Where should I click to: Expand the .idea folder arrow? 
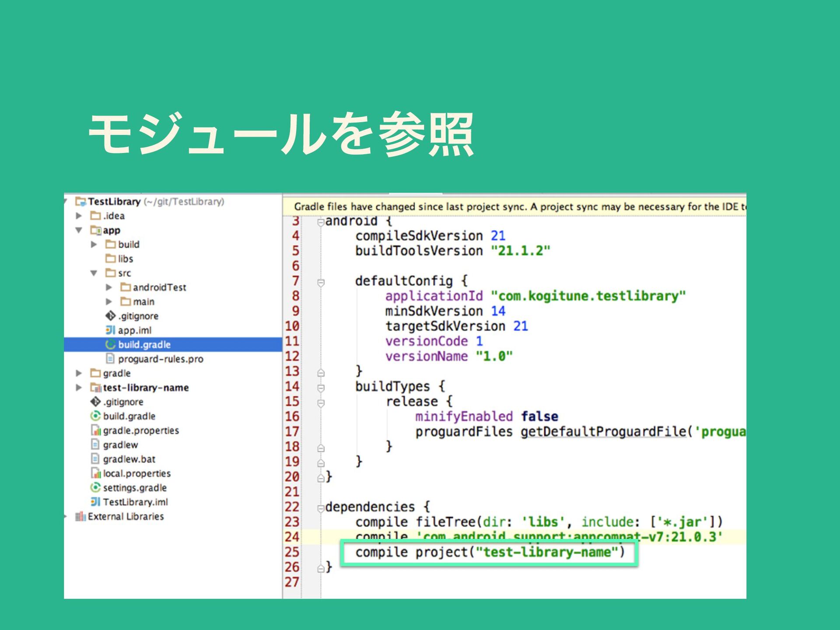click(79, 216)
